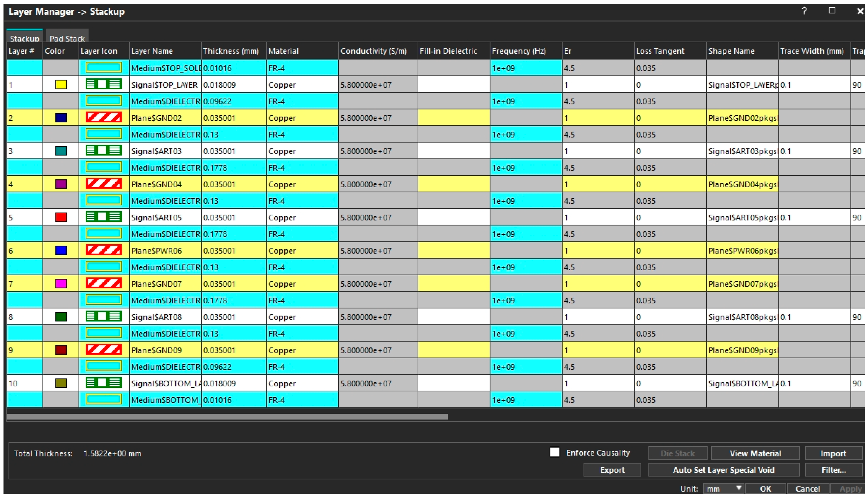Open the help question mark button

point(804,11)
